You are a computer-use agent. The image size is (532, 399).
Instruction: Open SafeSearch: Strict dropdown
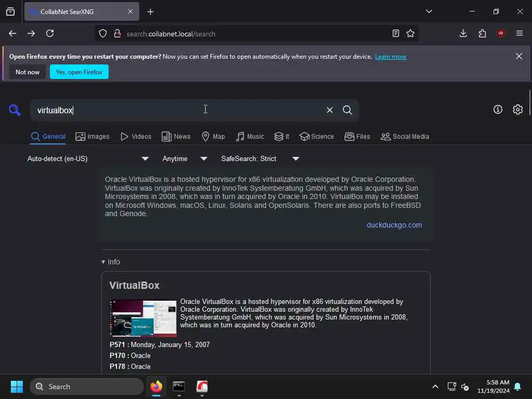pyautogui.click(x=260, y=158)
